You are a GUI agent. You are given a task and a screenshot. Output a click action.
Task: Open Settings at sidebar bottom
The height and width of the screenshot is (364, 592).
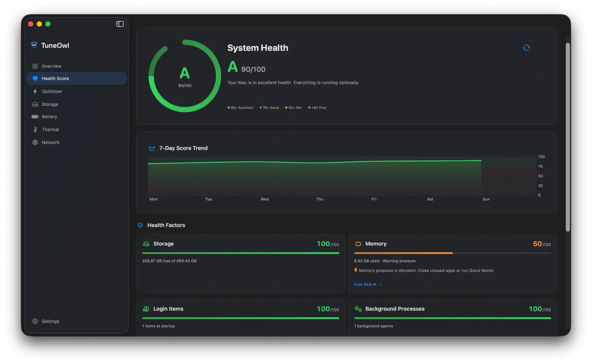[76, 321]
